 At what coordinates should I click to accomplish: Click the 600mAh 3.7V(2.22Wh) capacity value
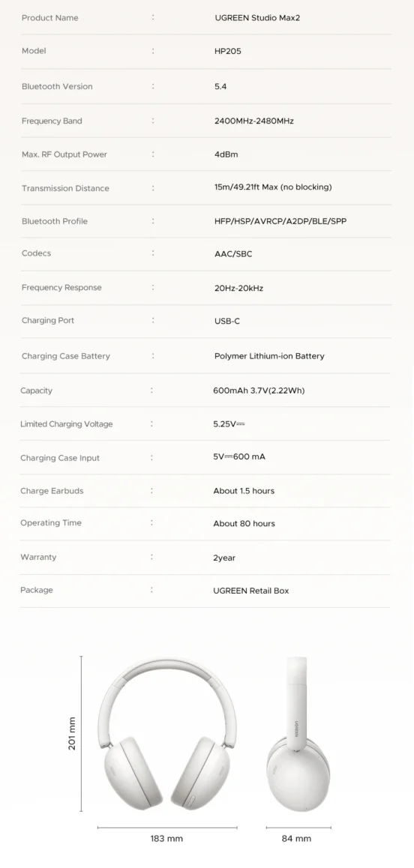[x=259, y=391]
